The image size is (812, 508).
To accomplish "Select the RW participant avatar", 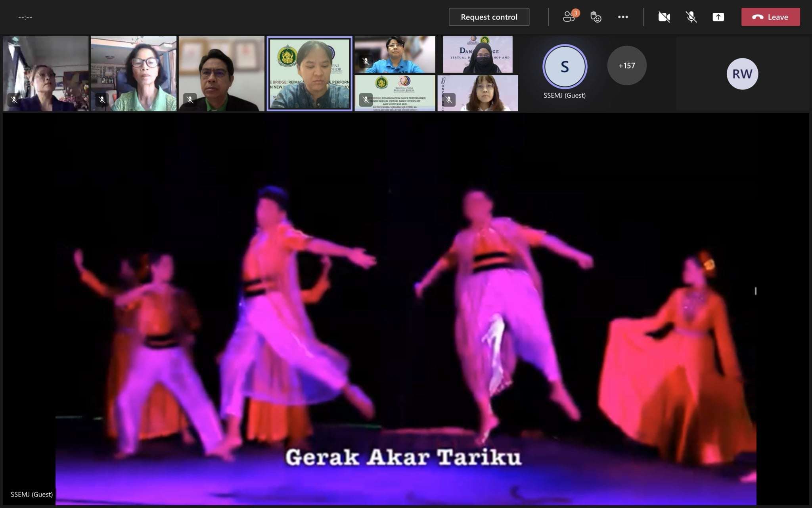I will tap(742, 74).
